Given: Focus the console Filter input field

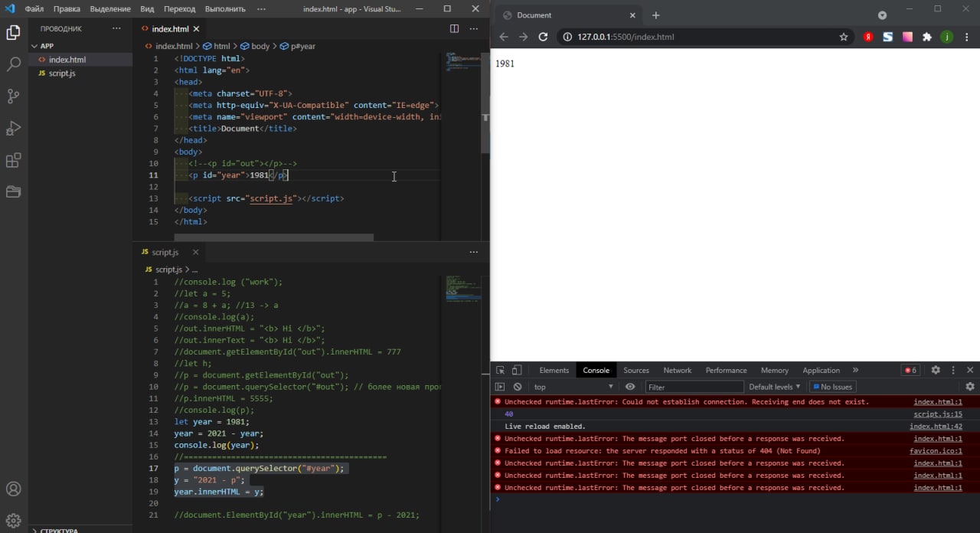Looking at the screenshot, I should [x=694, y=387].
